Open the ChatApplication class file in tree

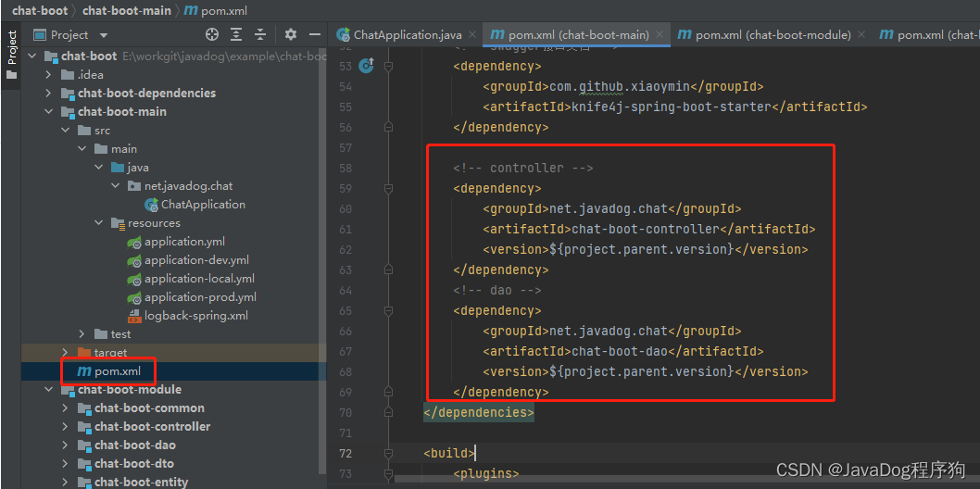(202, 205)
